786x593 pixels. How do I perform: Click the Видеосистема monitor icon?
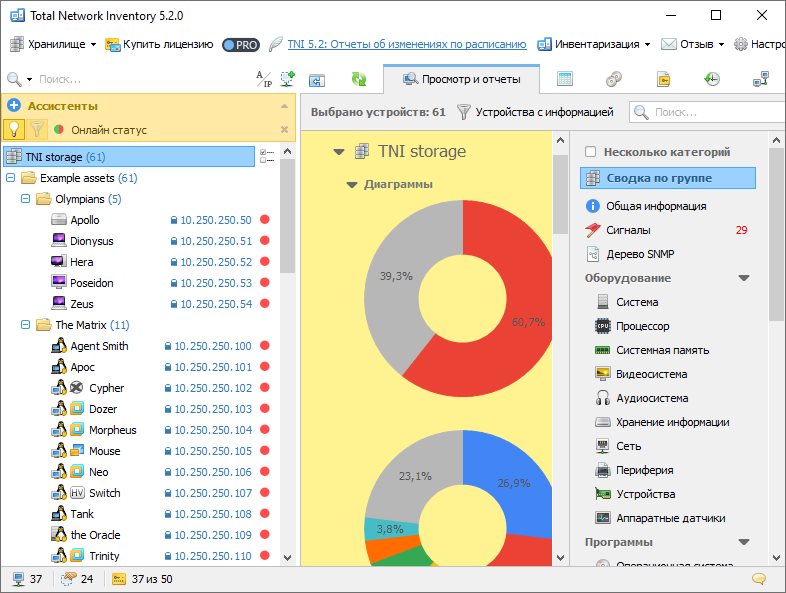coord(603,373)
